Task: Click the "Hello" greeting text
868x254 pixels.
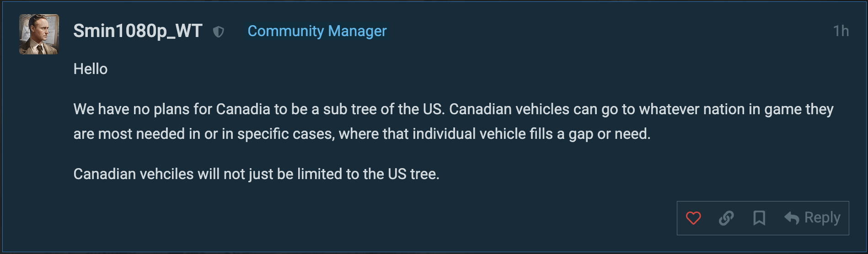Action: (x=91, y=69)
